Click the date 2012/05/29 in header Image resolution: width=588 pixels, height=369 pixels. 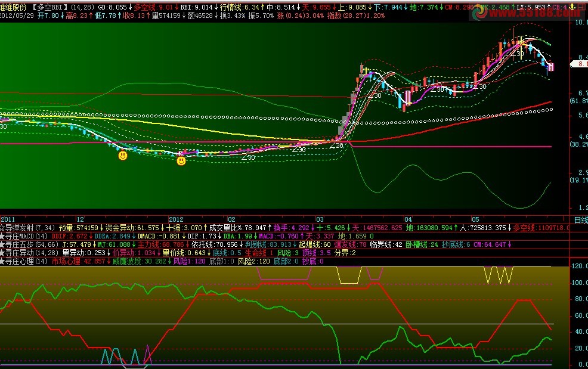(x=17, y=15)
